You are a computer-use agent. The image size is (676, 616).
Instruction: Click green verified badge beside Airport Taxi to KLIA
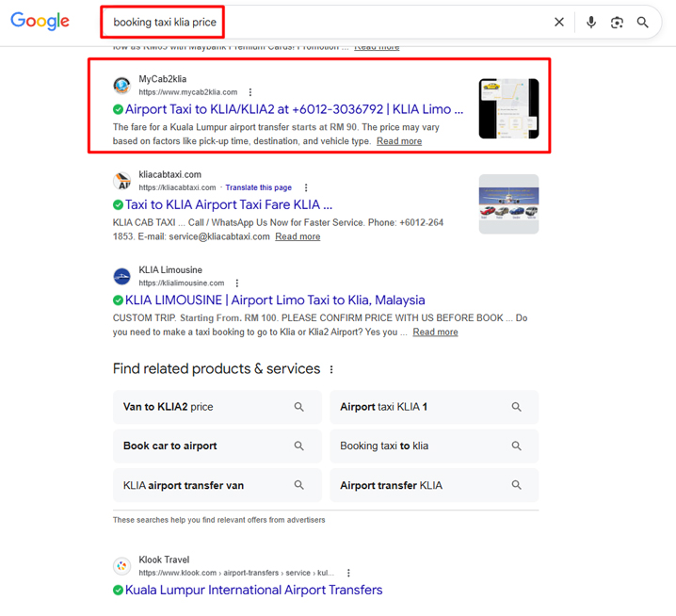(x=118, y=109)
